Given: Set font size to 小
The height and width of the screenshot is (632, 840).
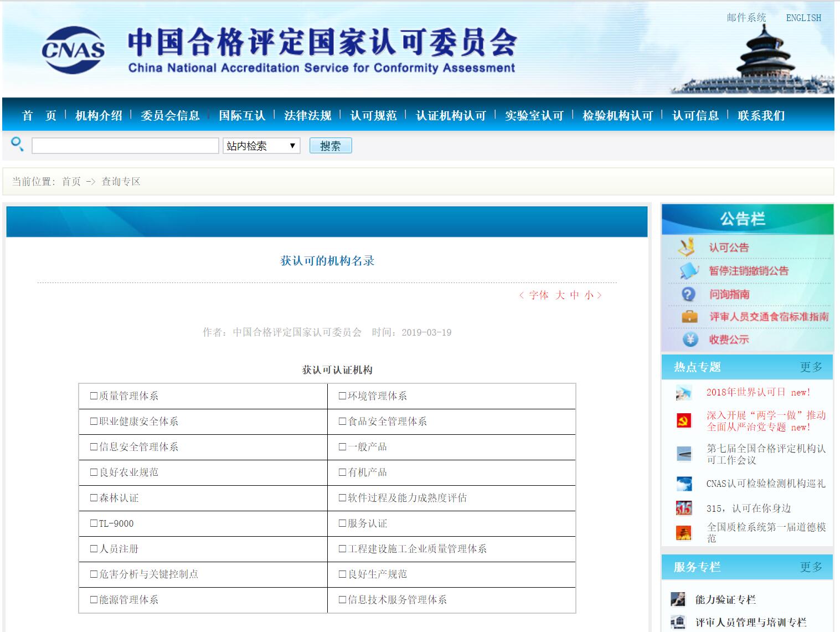Looking at the screenshot, I should point(589,295).
